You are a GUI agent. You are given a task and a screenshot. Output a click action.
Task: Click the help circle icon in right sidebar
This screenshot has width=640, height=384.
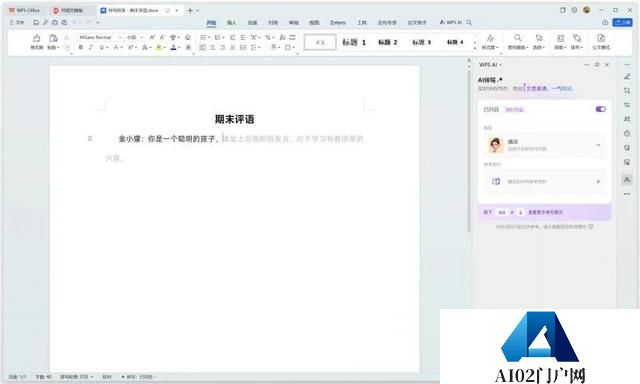(x=627, y=133)
